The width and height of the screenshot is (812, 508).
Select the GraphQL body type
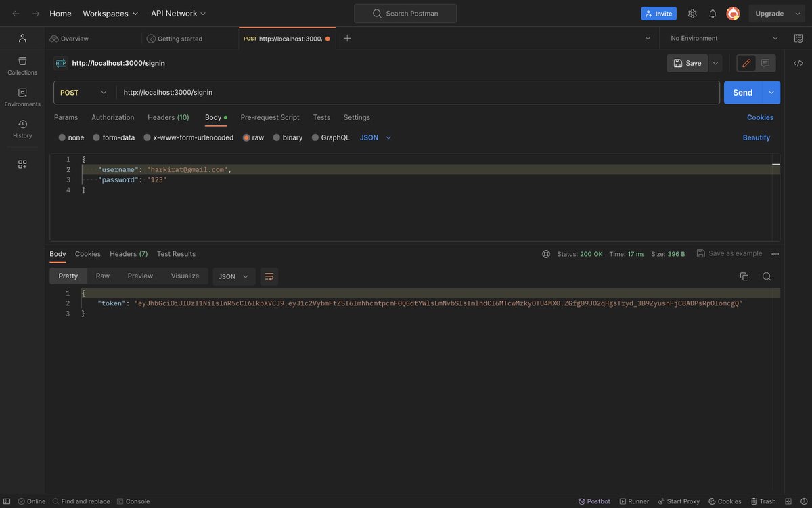[331, 137]
